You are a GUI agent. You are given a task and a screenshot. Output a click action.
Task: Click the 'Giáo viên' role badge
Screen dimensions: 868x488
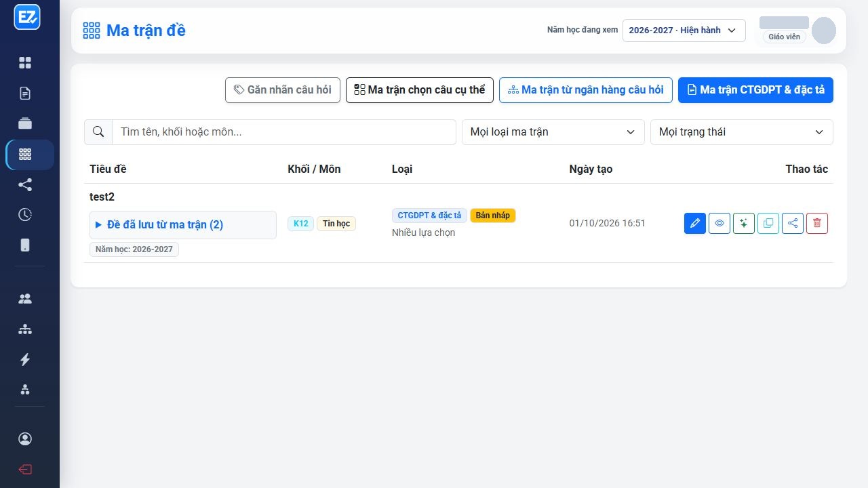pyautogui.click(x=785, y=37)
